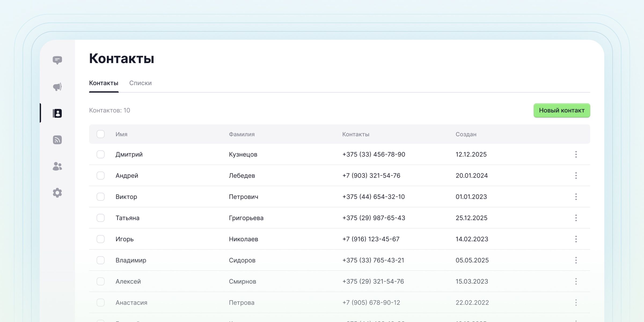
Task: Click the date 01.01.2023
Action: click(x=471, y=197)
